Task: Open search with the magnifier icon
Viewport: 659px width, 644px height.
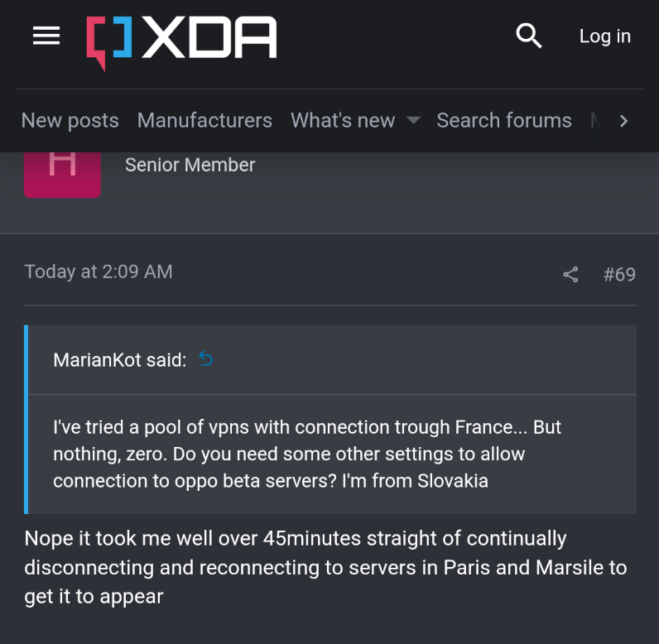Action: [x=528, y=36]
